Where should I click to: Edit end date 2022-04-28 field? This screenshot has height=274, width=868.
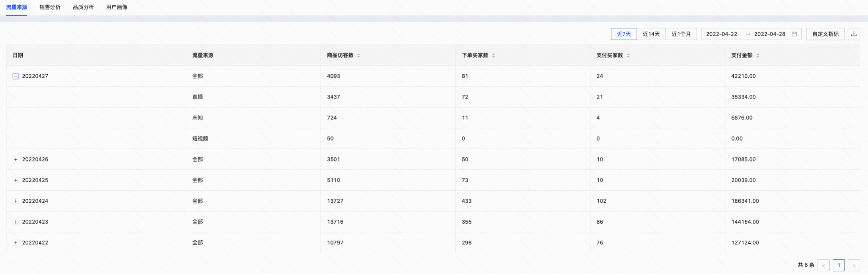tap(770, 34)
